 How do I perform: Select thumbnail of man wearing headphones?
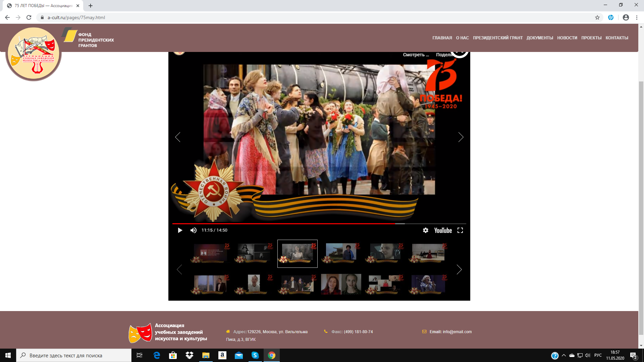click(385, 253)
